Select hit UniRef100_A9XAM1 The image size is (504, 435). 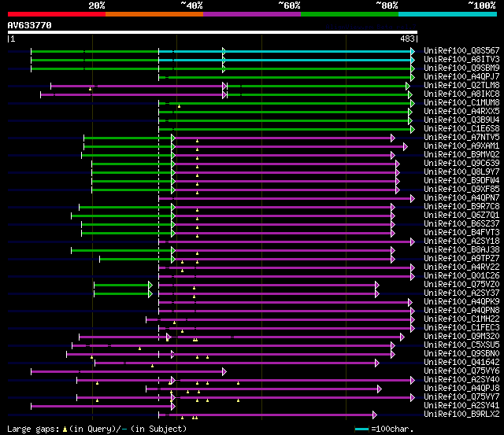461,146
